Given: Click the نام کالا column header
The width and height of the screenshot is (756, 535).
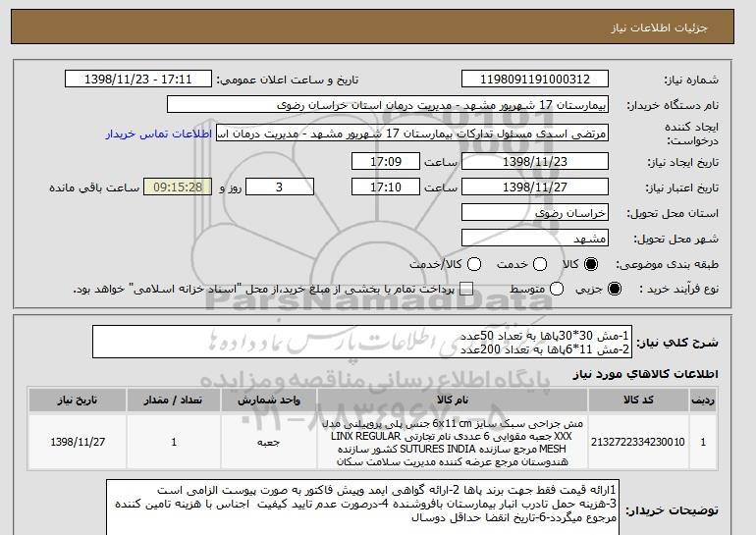Looking at the screenshot, I should [453, 401].
